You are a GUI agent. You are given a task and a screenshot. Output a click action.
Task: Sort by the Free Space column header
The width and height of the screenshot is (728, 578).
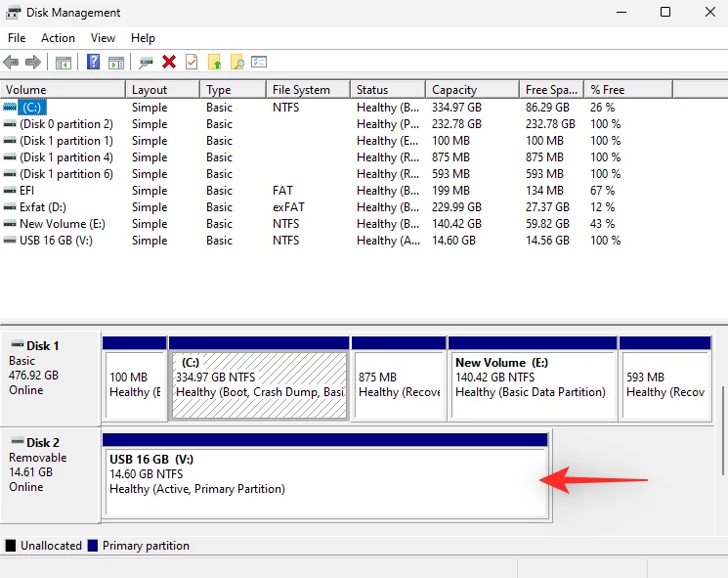(x=552, y=90)
